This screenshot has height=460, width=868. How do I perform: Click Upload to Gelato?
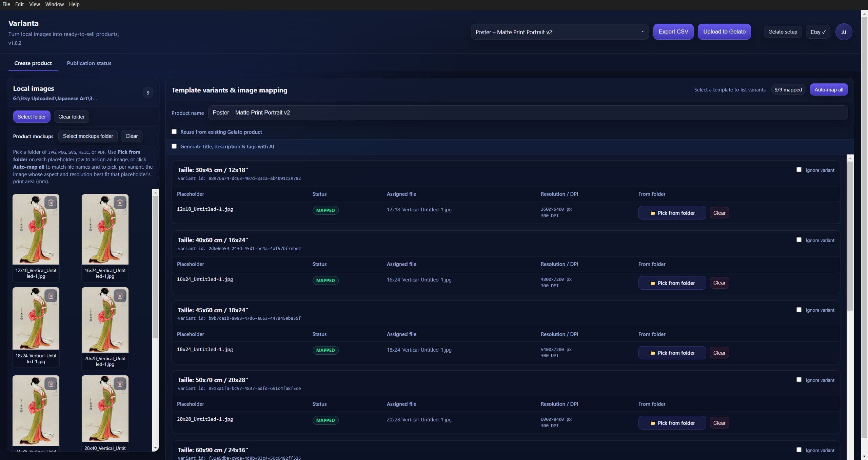pyautogui.click(x=724, y=32)
